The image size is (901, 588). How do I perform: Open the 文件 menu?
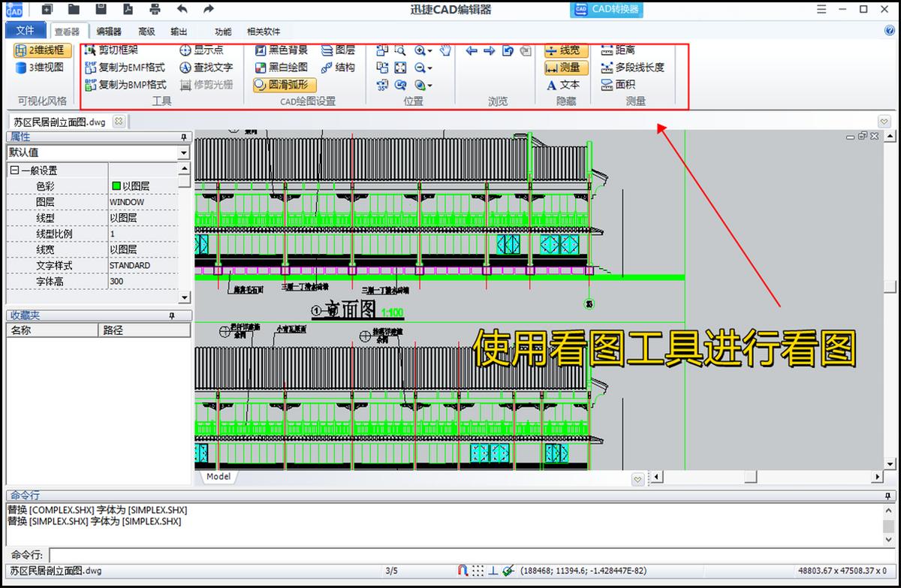point(25,30)
